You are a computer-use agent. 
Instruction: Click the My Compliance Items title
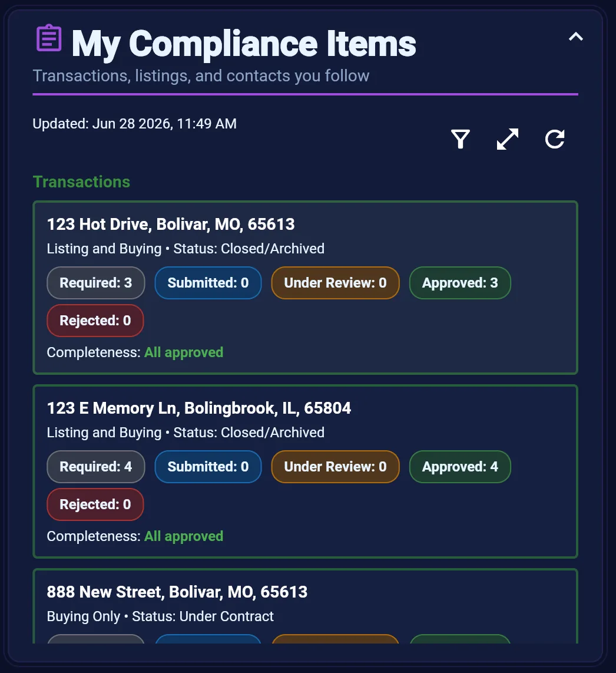(x=244, y=44)
